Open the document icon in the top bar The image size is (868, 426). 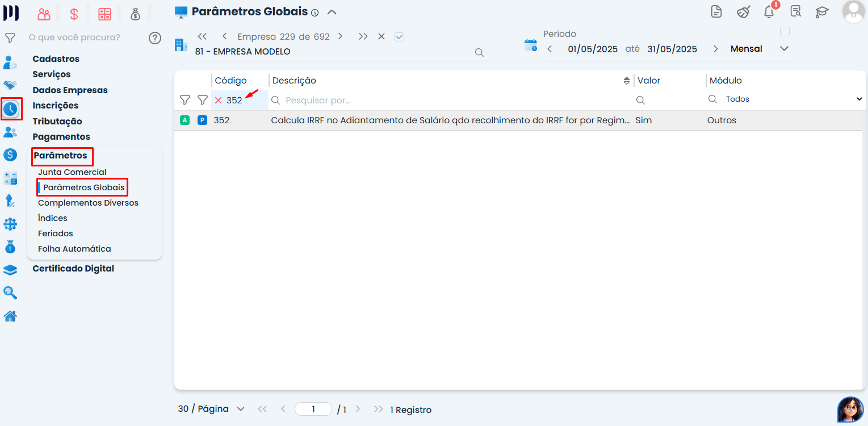tap(717, 11)
